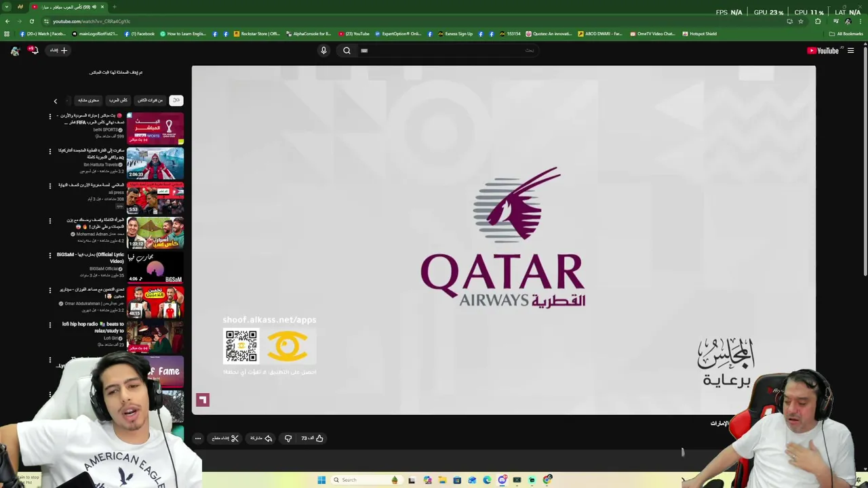Image resolution: width=868 pixels, height=488 pixels.
Task: Open the Create (+) button
Action: 58,50
